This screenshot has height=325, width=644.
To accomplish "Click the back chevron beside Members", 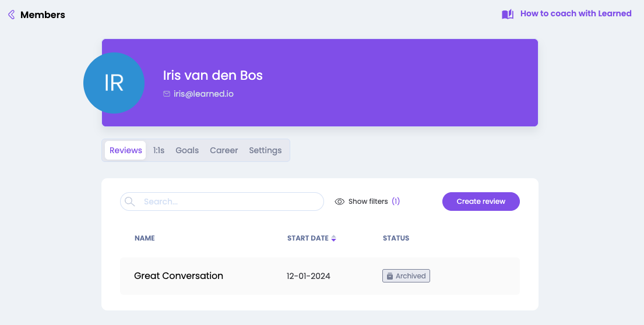I will [11, 15].
